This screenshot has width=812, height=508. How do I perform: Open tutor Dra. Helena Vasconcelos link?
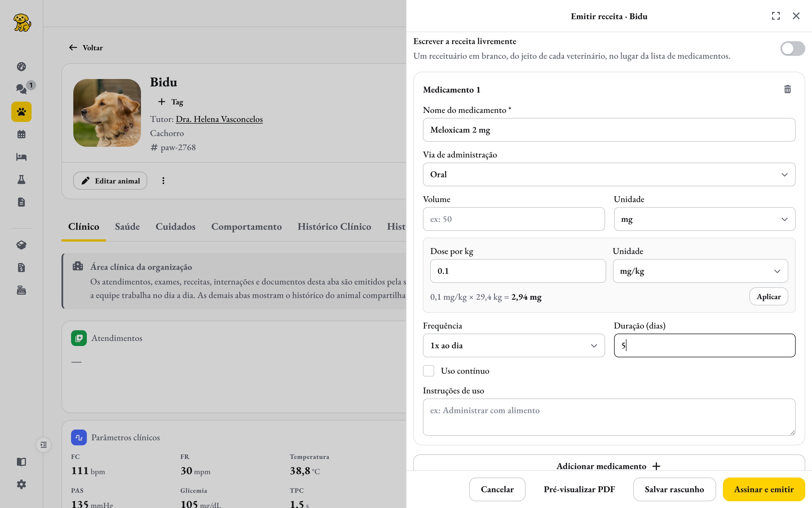click(219, 119)
